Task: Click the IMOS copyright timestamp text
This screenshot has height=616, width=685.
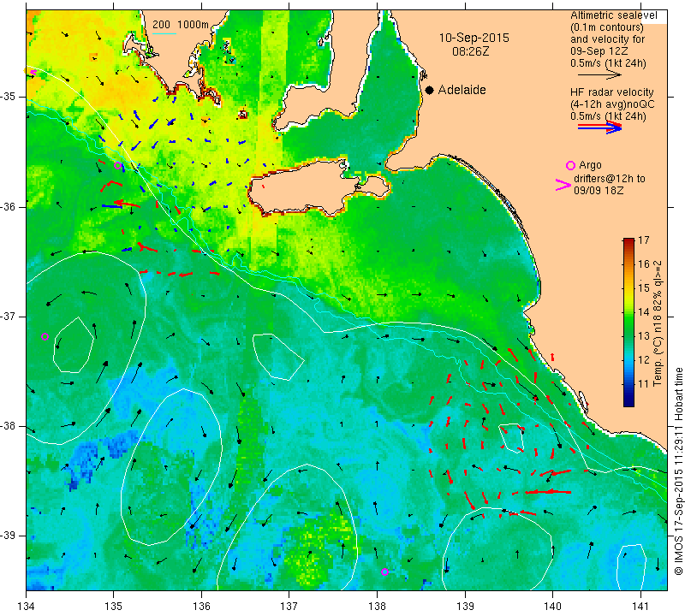Action: click(678, 471)
